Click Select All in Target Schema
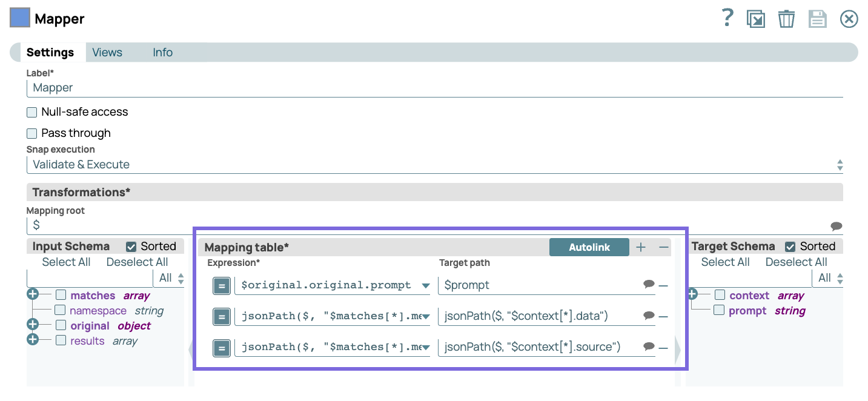868x401 pixels. coord(725,262)
